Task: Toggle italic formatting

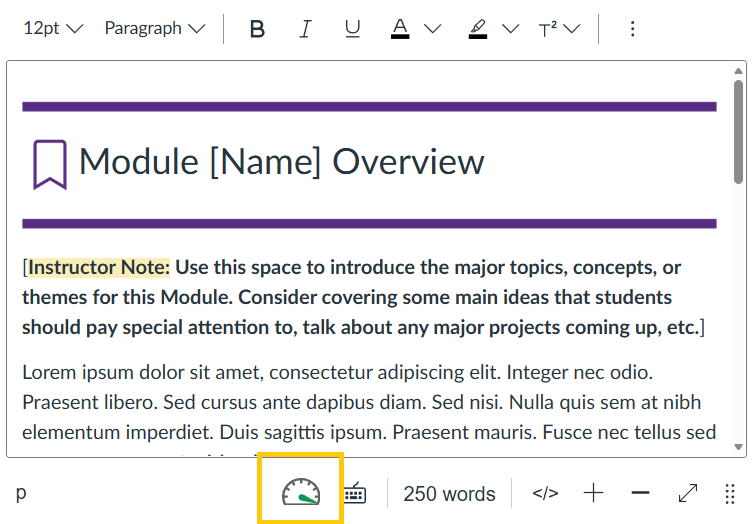Action: 305,29
